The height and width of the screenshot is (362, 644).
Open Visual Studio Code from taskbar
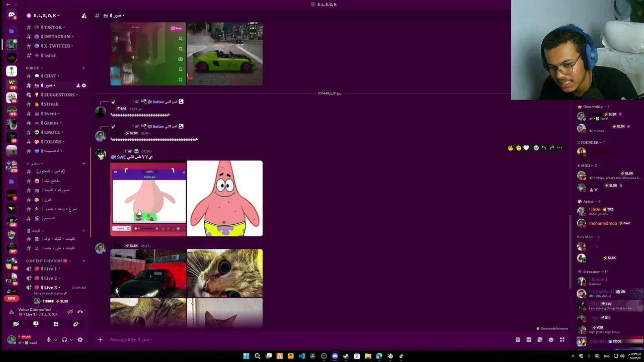tap(301, 356)
